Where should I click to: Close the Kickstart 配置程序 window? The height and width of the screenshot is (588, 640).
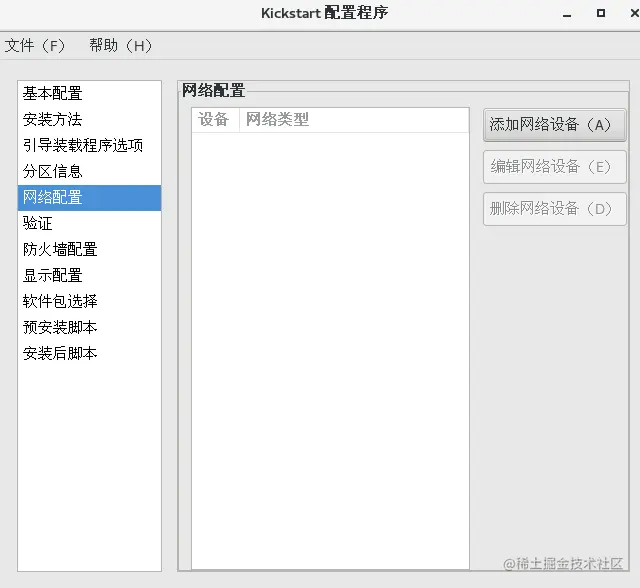pyautogui.click(x=634, y=13)
